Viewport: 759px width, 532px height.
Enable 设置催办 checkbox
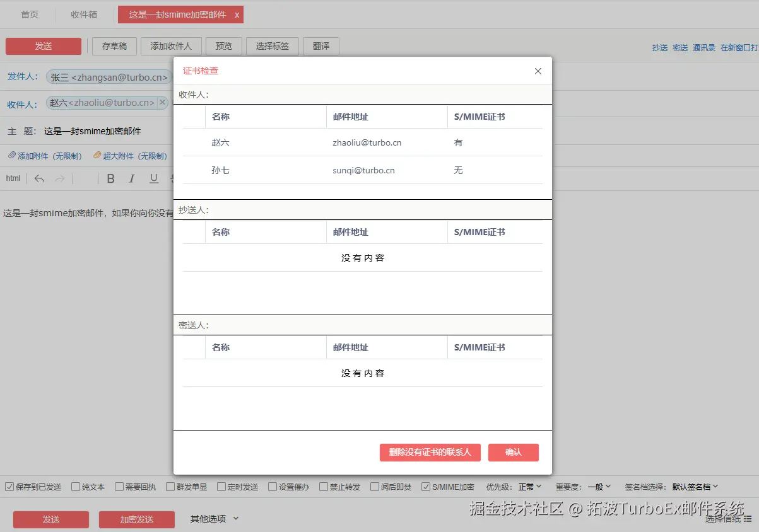(273, 487)
